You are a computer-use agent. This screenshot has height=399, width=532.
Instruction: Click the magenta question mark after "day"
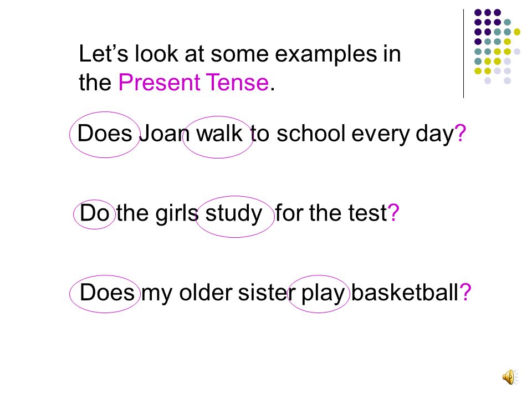[x=461, y=133]
